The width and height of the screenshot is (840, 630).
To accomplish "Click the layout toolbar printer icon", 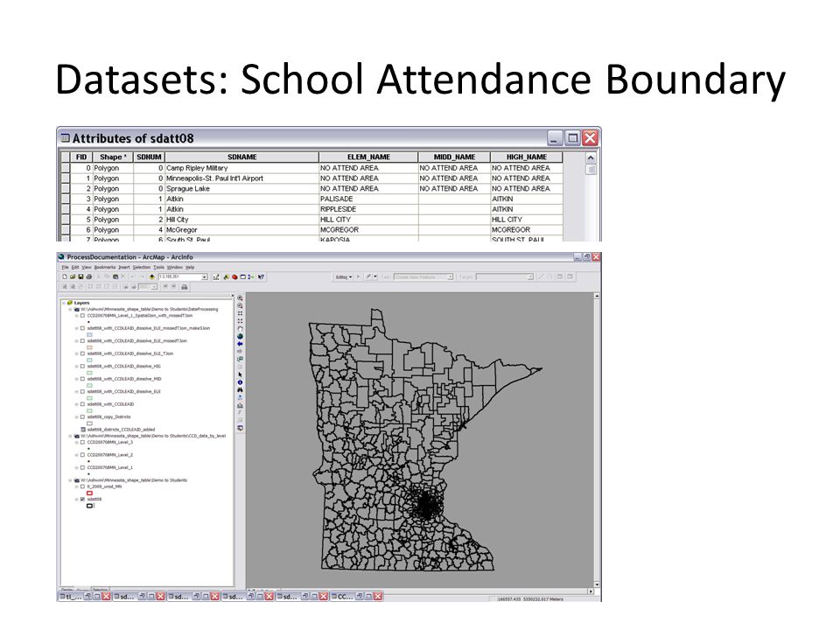I will (x=185, y=287).
